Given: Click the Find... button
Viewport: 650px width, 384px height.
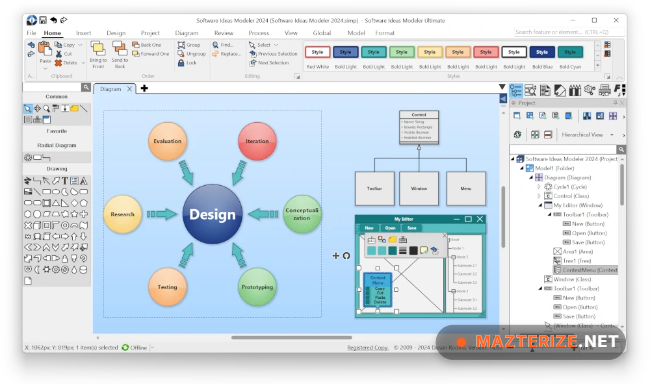Looking at the screenshot, I should [223, 45].
